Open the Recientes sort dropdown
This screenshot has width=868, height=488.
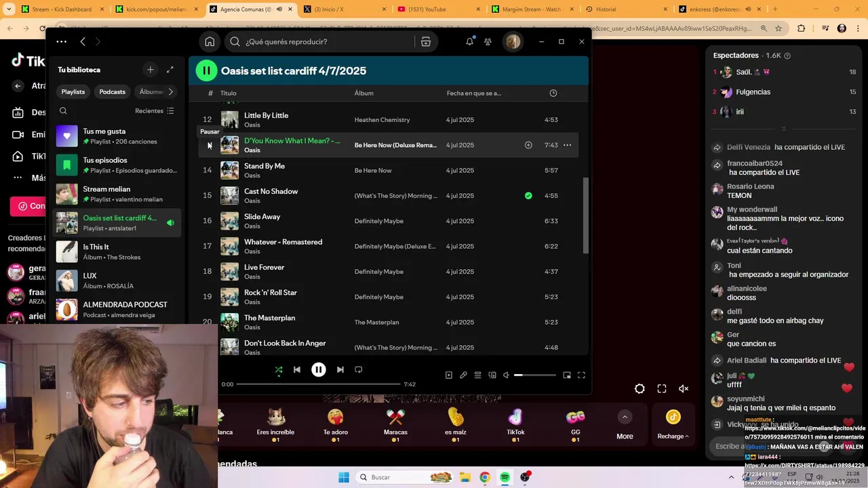(x=155, y=110)
